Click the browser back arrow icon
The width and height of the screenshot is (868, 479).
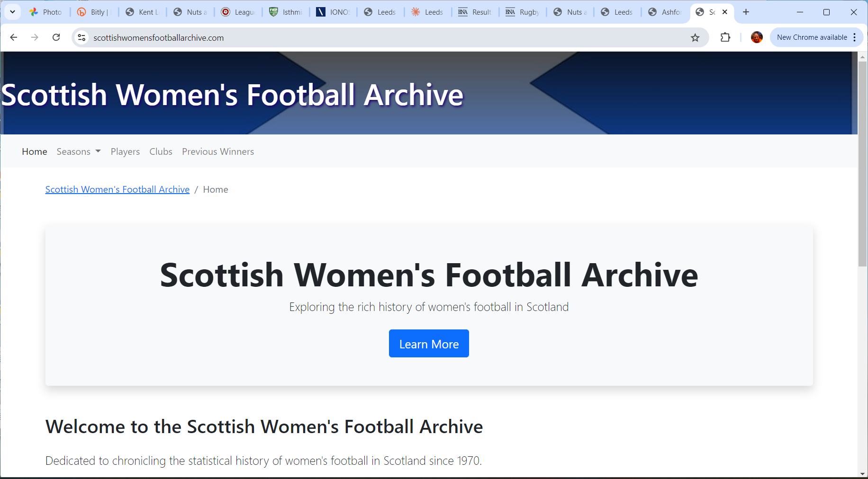pos(14,37)
